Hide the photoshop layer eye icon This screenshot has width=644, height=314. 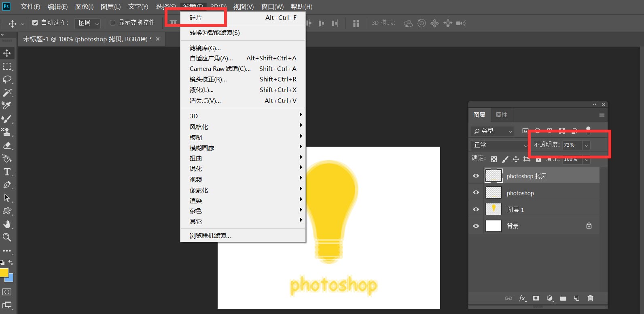(476, 192)
